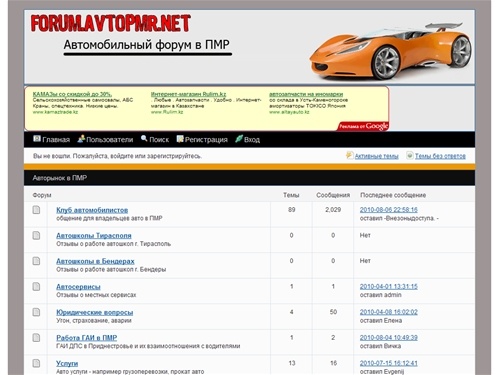Open the Автошколы Тирасполя forum
The height and width of the screenshot is (375, 500).
tap(94, 236)
